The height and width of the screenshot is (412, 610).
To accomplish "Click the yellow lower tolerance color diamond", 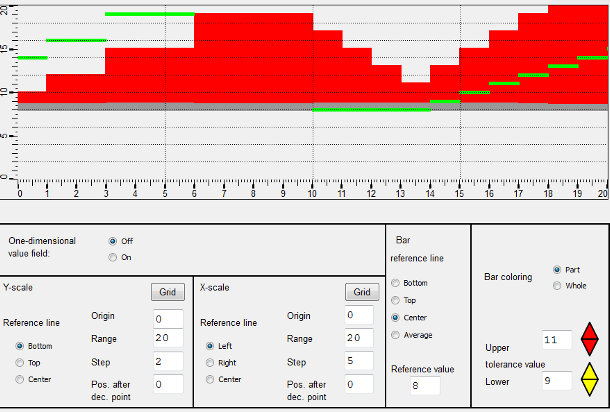I will (x=589, y=380).
